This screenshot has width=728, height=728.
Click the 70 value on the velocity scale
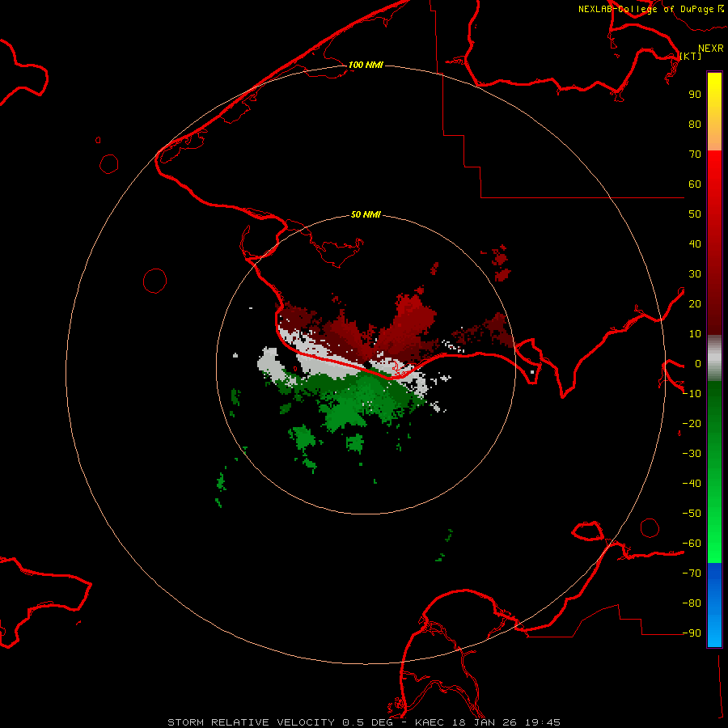click(695, 154)
